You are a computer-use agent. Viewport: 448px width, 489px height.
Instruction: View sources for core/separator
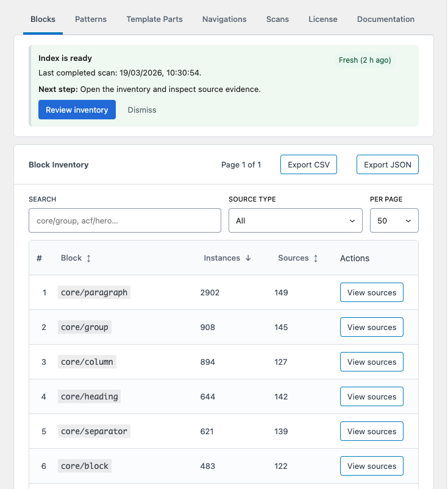(x=371, y=431)
